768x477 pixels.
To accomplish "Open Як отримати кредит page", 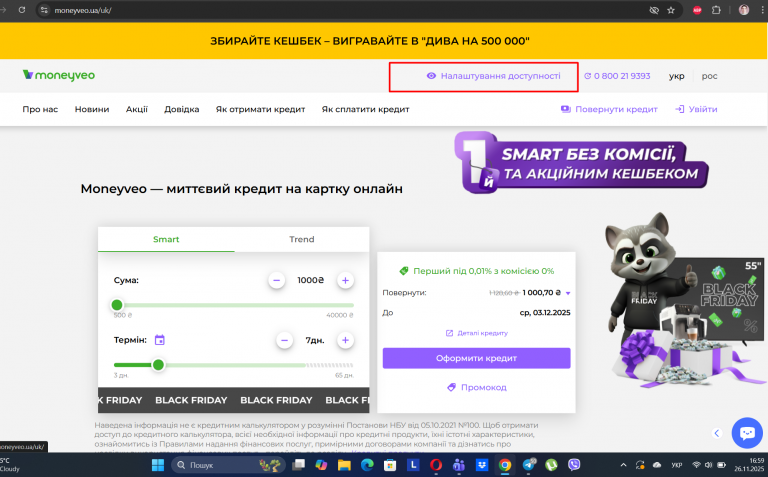I will (x=260, y=109).
